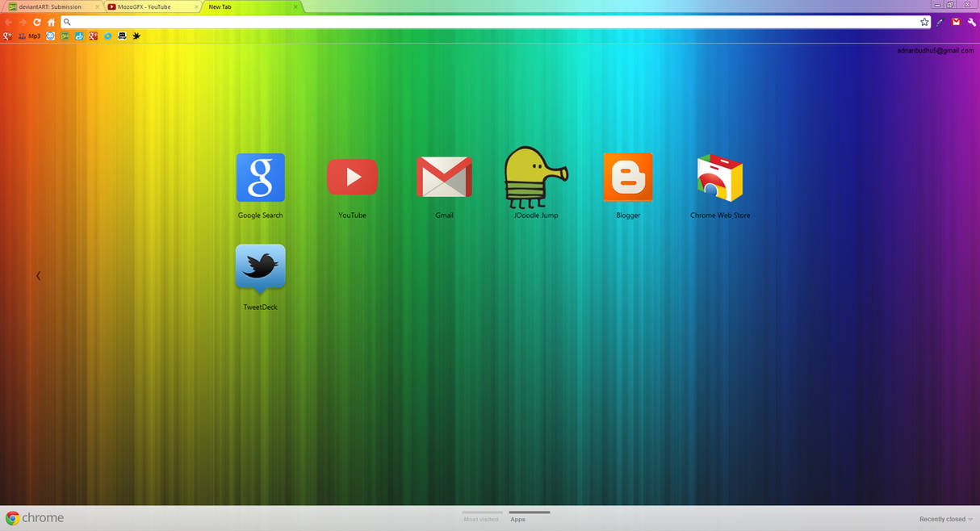The width and height of the screenshot is (980, 531).
Task: Open the Mp3 bookmarks folder
Action: pyautogui.click(x=29, y=36)
